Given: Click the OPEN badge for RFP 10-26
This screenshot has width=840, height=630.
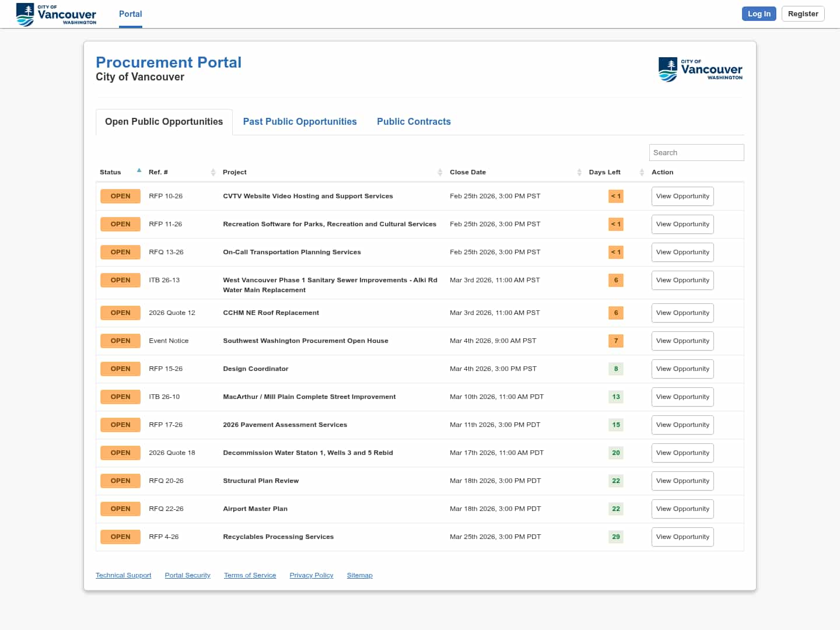Looking at the screenshot, I should click(120, 196).
